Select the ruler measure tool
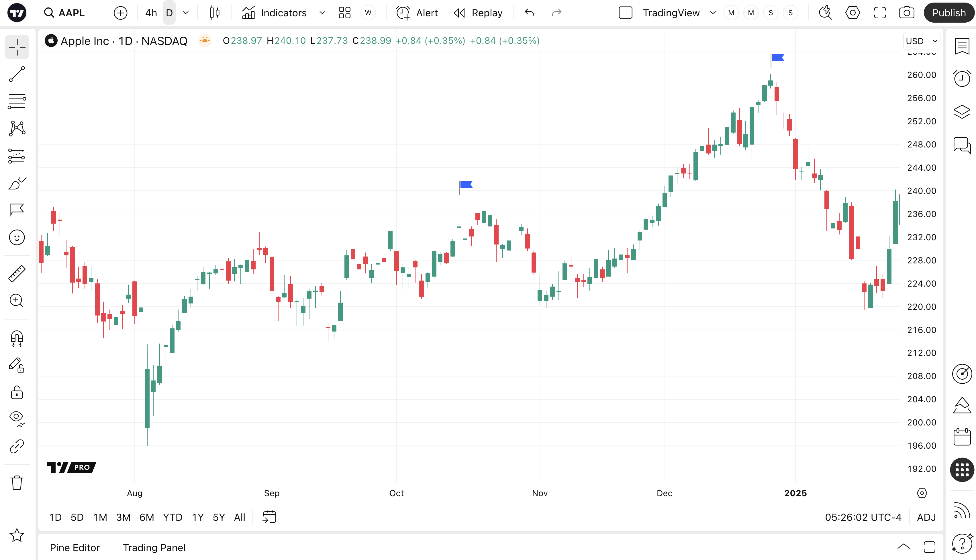The width and height of the screenshot is (976, 560). (x=17, y=273)
